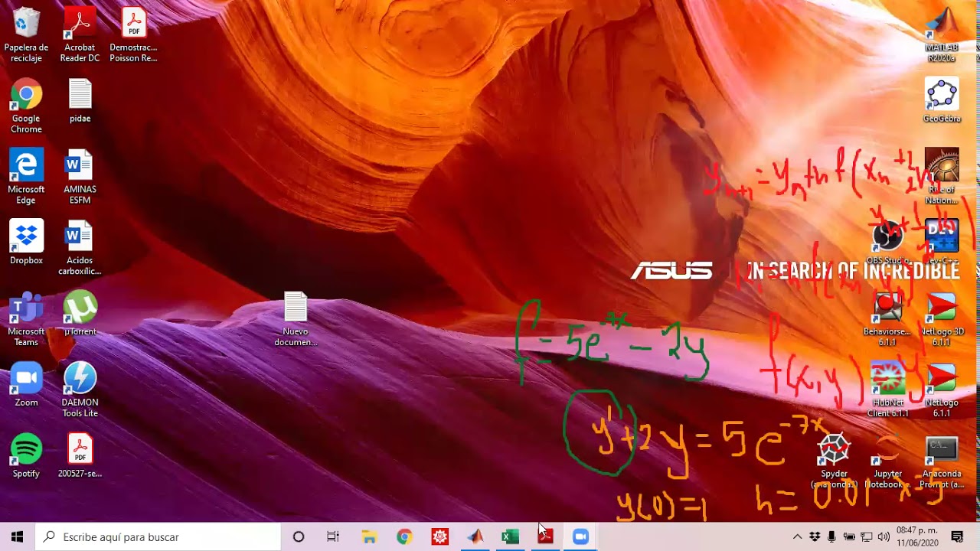The height and width of the screenshot is (551, 980).
Task: Switch to MATLAB on the taskbar
Action: 475,536
